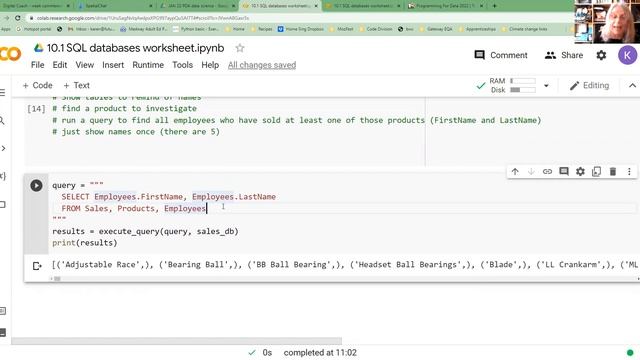Copy link to cell icon

click(x=547, y=172)
